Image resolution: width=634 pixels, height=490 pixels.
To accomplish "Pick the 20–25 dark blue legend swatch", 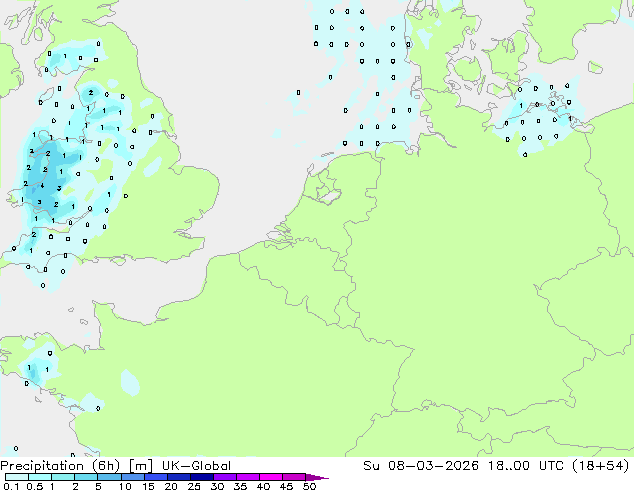I will [x=178, y=477].
